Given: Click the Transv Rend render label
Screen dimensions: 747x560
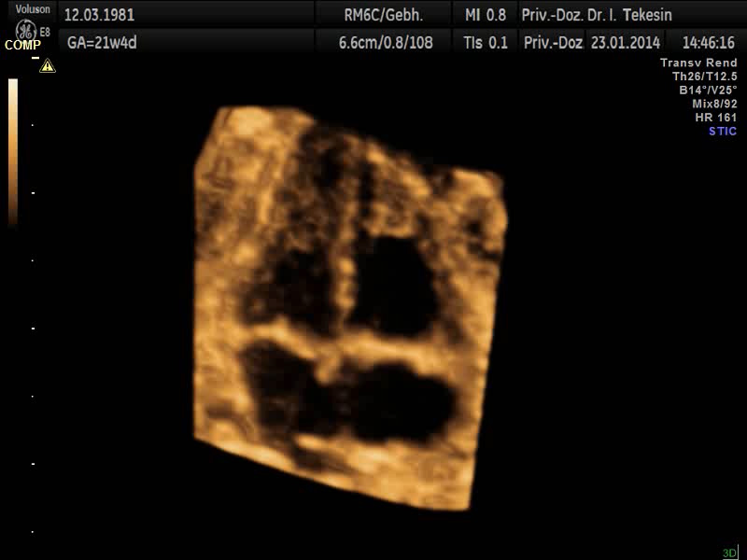Looking at the screenshot, I should pyautogui.click(x=698, y=63).
